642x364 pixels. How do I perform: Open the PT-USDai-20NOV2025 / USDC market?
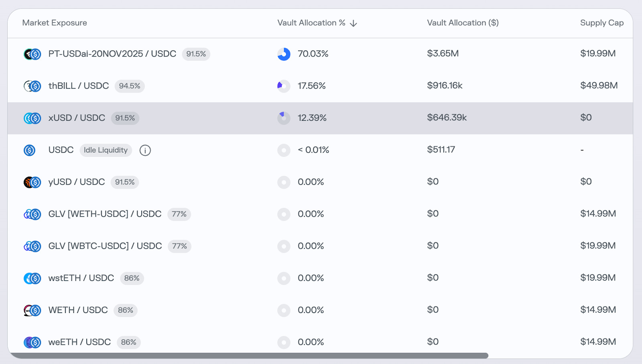[112, 54]
